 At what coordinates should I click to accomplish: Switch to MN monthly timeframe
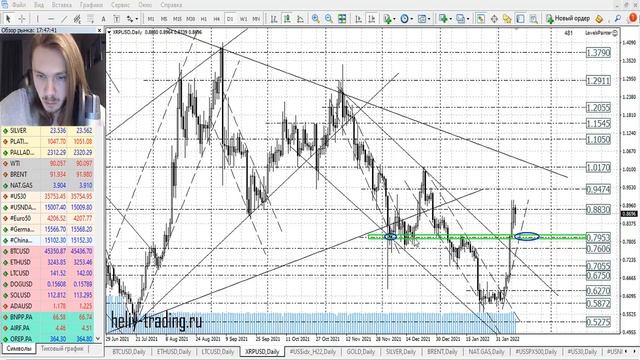(256, 19)
